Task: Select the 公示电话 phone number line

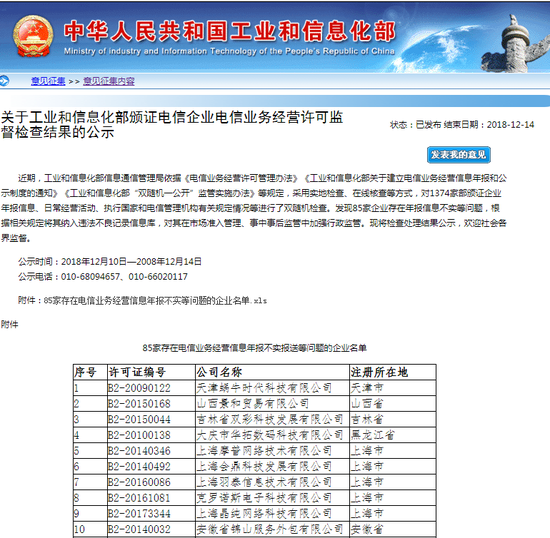Action: point(103,277)
